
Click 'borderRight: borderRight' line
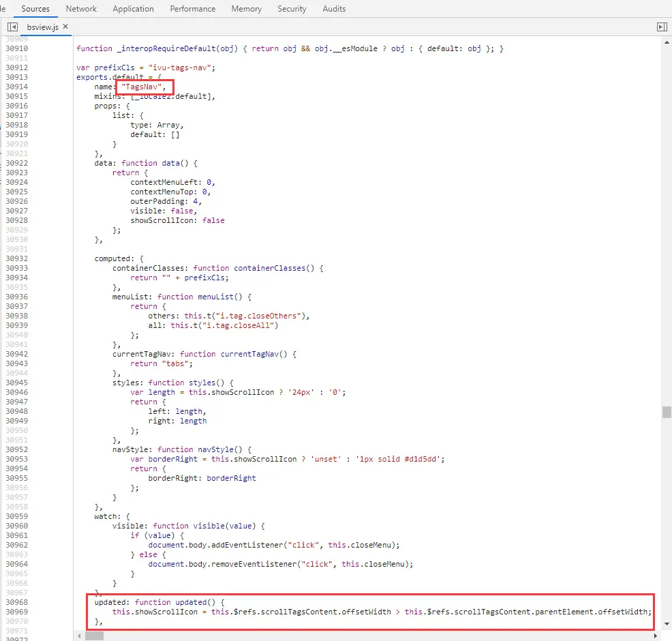202,478
